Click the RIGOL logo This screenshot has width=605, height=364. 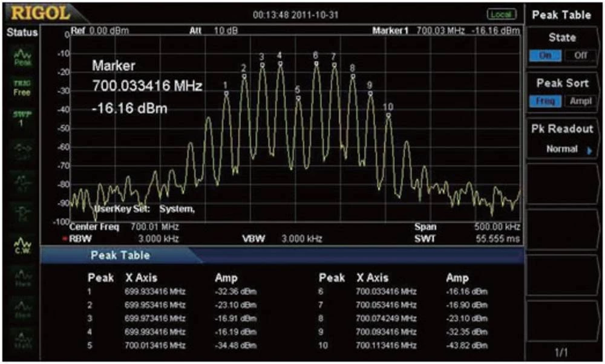click(39, 13)
